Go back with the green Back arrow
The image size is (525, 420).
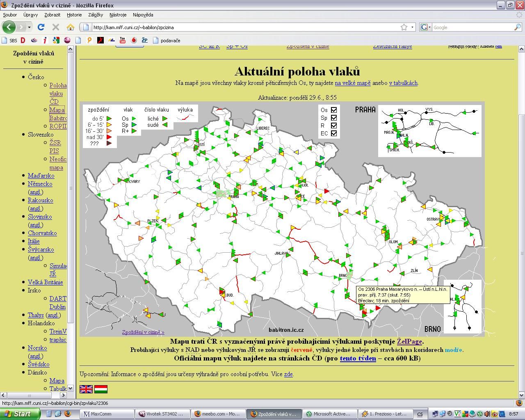[9, 27]
